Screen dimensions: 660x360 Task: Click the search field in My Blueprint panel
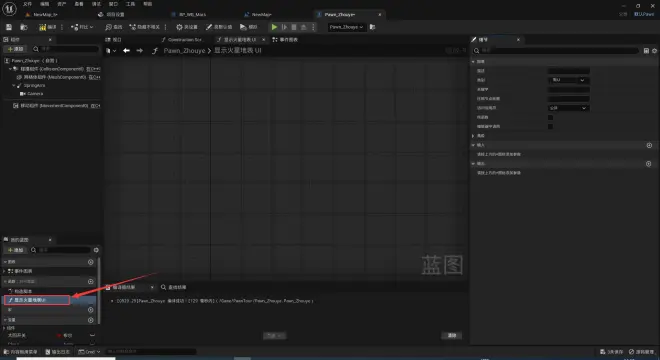[x=64, y=250]
